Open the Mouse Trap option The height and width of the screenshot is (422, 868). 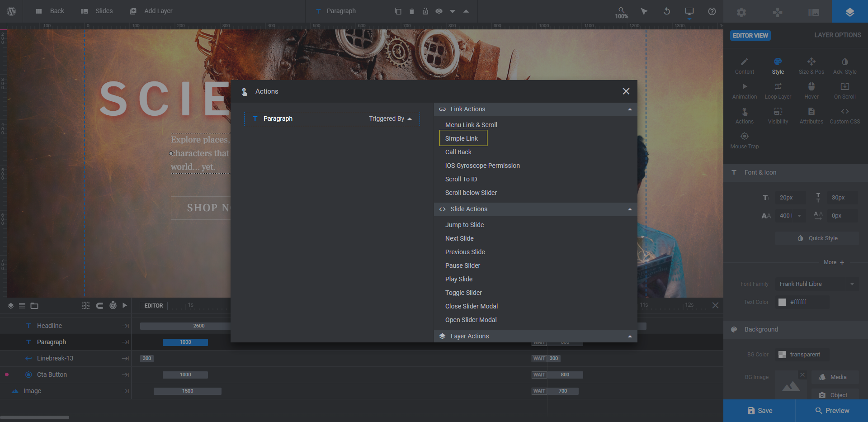coord(745,141)
